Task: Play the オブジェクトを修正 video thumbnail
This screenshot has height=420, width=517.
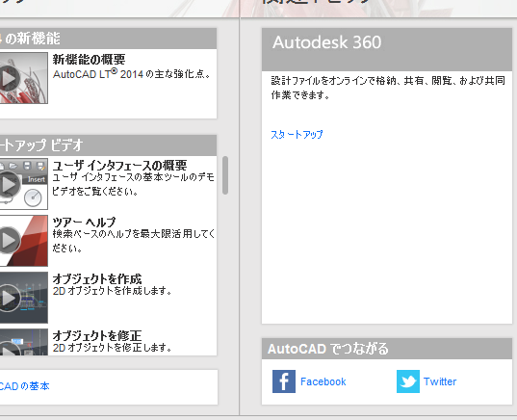Action: tap(23, 342)
